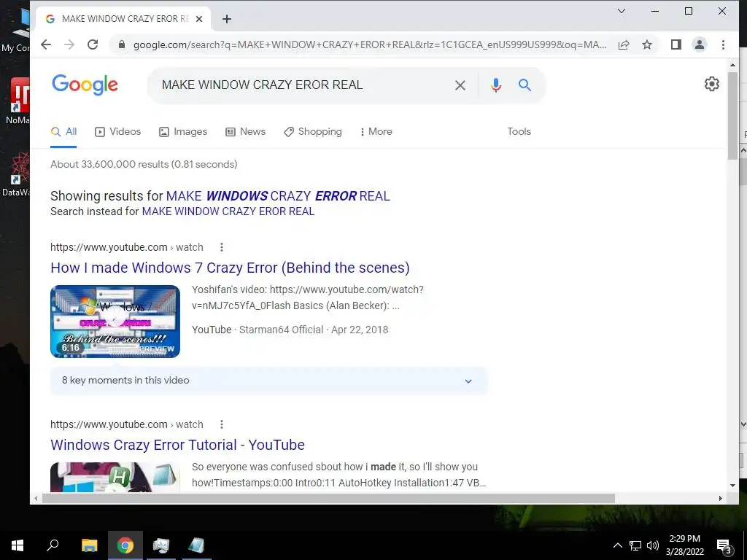Click the Chrome address bar URL
Screen dimensions: 747x560
(x=370, y=44)
